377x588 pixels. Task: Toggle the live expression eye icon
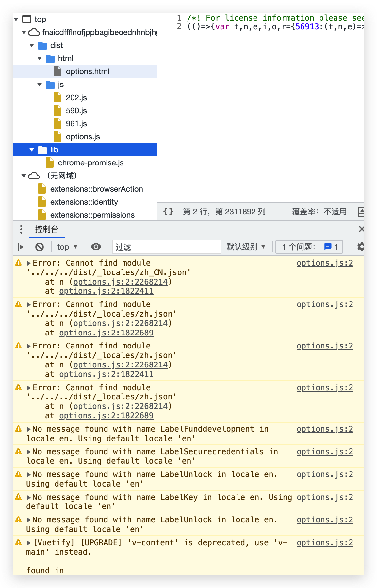[96, 247]
